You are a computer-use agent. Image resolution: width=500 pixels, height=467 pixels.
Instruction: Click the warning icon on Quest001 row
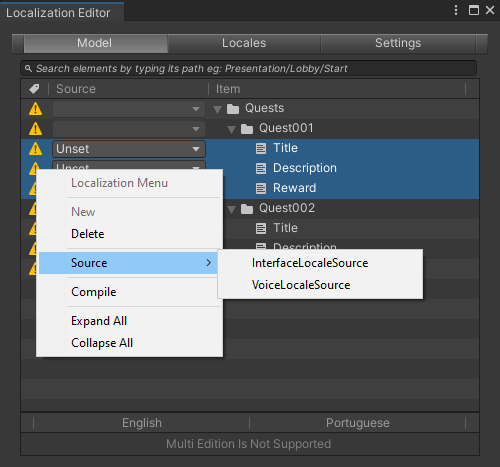click(35, 129)
